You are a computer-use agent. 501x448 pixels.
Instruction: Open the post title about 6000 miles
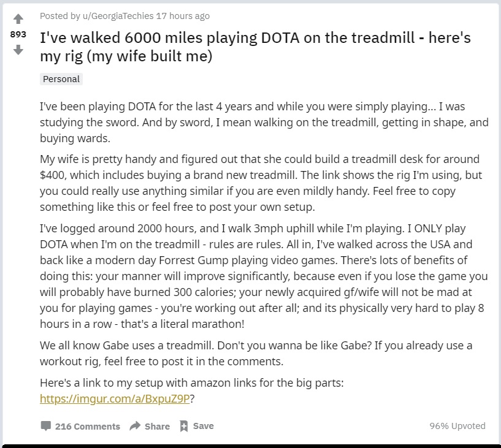255,47
